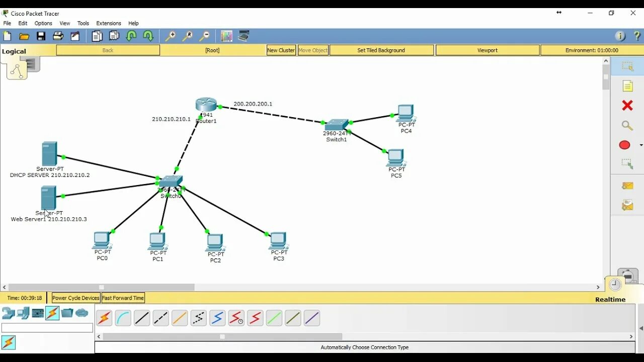Zoom out of the workspace
Viewport: 644px width, 362px height.
[205, 36]
